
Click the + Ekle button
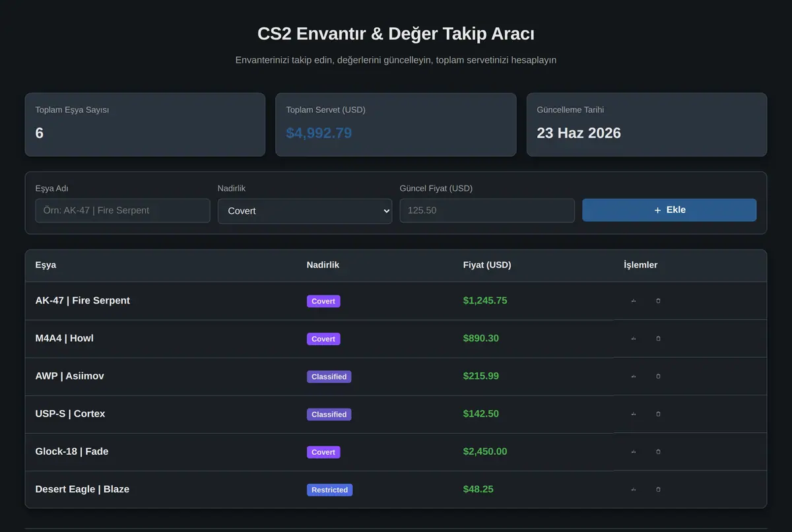point(669,210)
